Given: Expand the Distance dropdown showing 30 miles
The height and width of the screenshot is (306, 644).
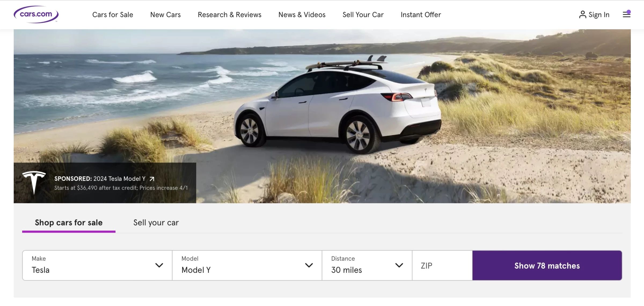Looking at the screenshot, I should tap(367, 266).
